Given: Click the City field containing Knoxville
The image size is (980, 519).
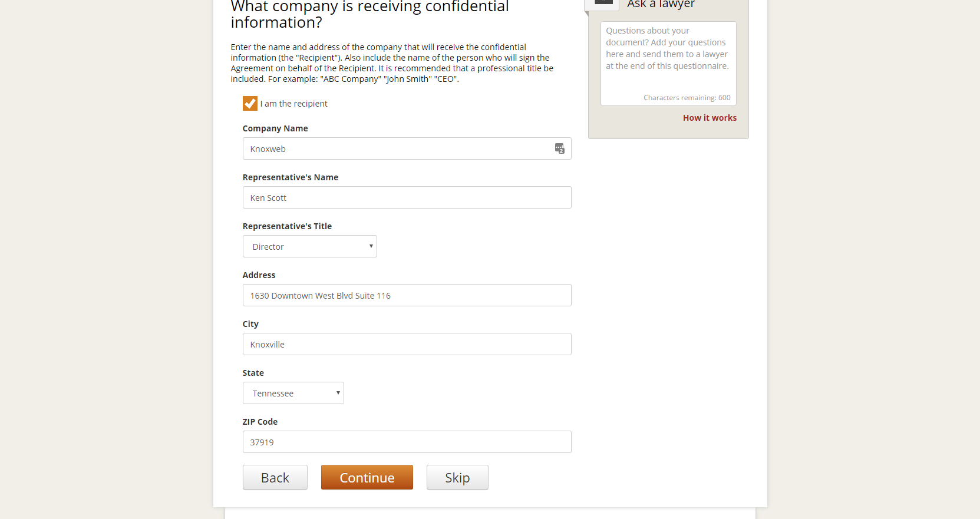Looking at the screenshot, I should pyautogui.click(x=407, y=344).
